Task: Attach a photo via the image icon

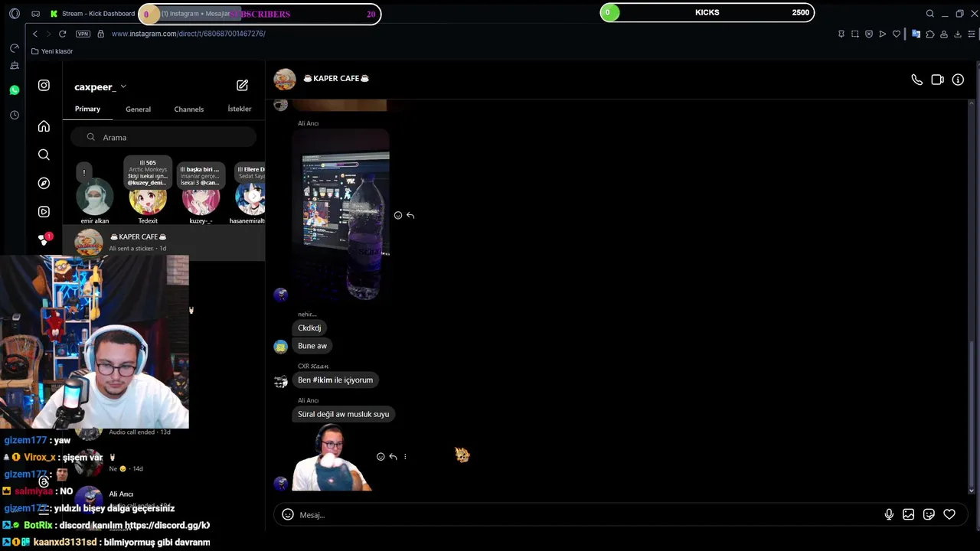Action: coord(909,514)
